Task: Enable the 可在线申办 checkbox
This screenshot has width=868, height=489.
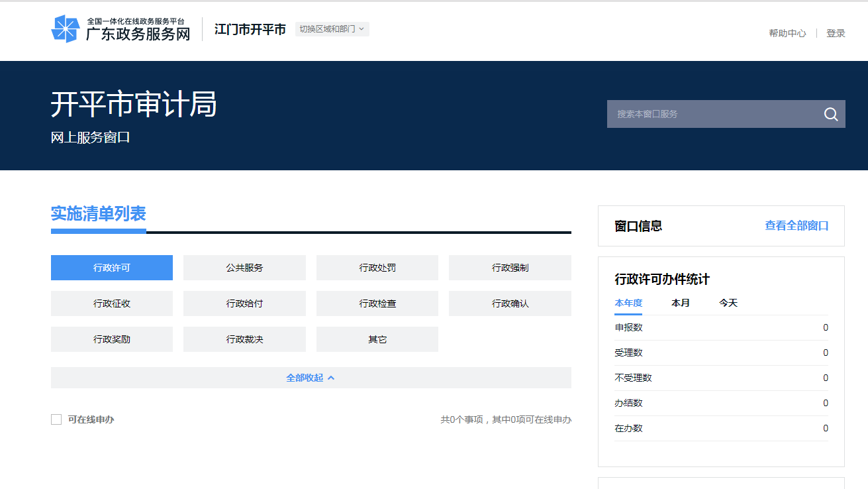Action: [x=56, y=419]
